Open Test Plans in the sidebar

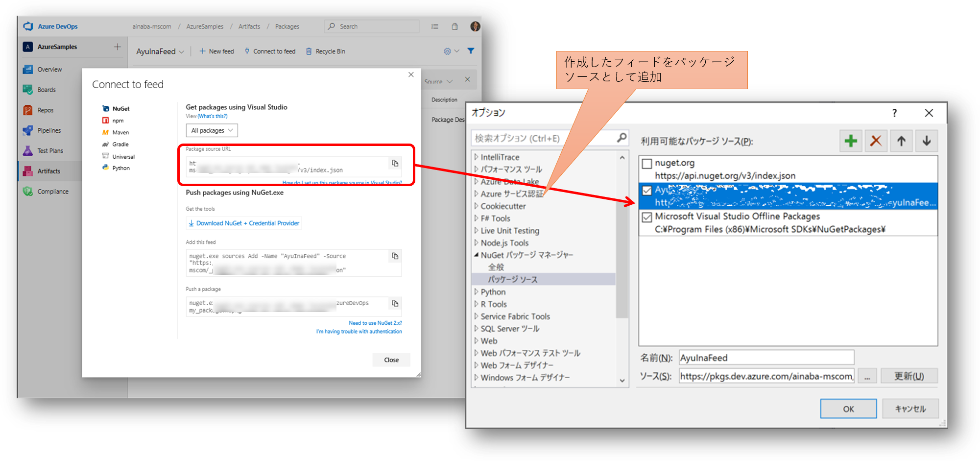(50, 151)
